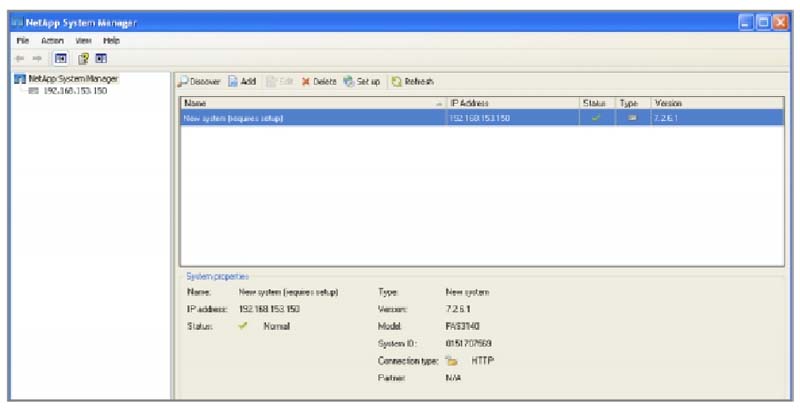Click the Back arrow in the toolbar
The image size is (800, 409).
(22, 58)
